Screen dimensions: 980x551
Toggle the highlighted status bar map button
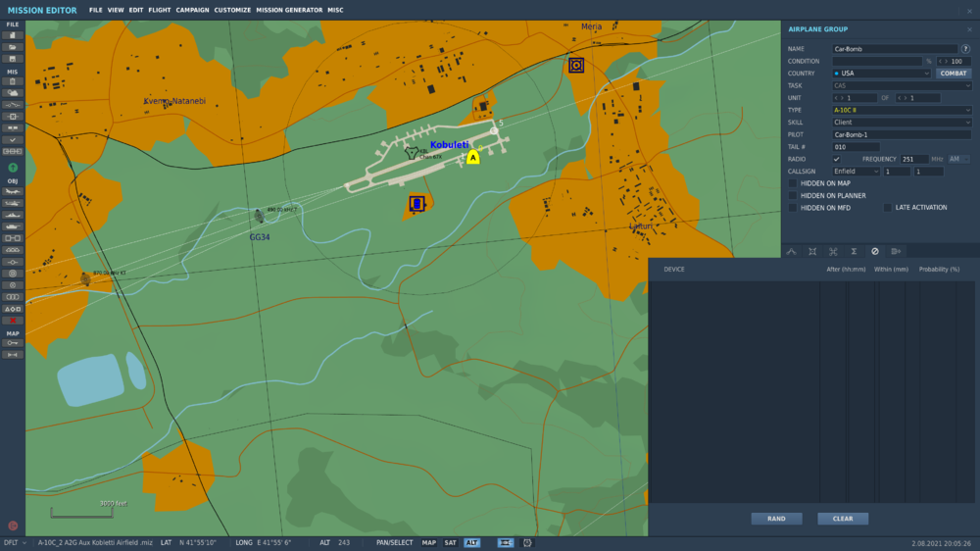[x=505, y=543]
